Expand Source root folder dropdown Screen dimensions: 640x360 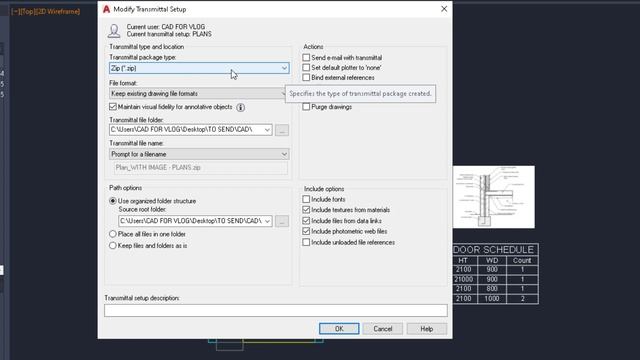[x=267, y=221]
